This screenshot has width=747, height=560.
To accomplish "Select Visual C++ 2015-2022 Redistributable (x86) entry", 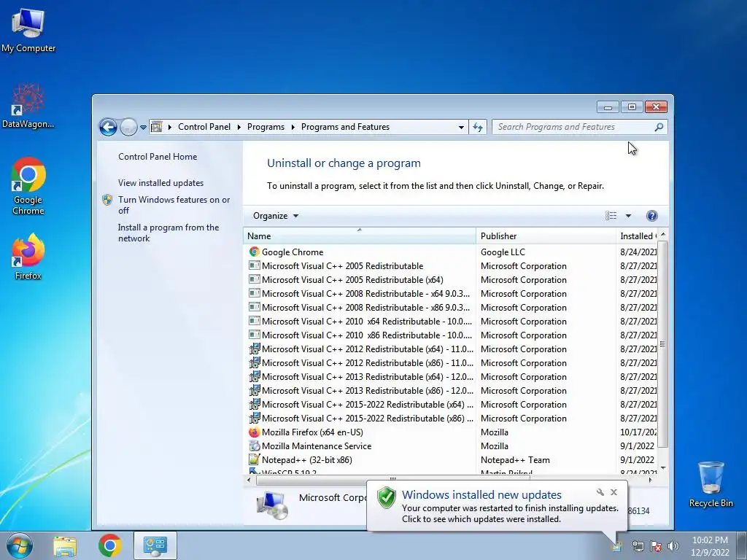I will (368, 418).
